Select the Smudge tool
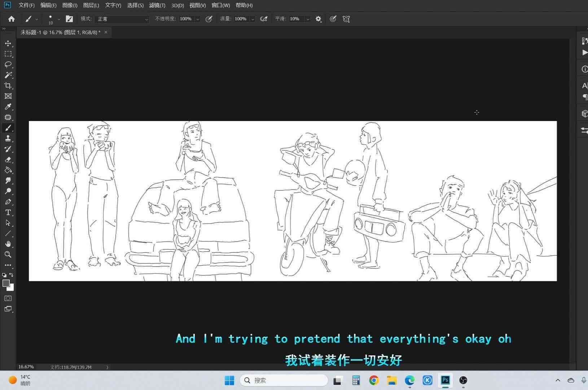The image size is (588, 390). [x=8, y=181]
